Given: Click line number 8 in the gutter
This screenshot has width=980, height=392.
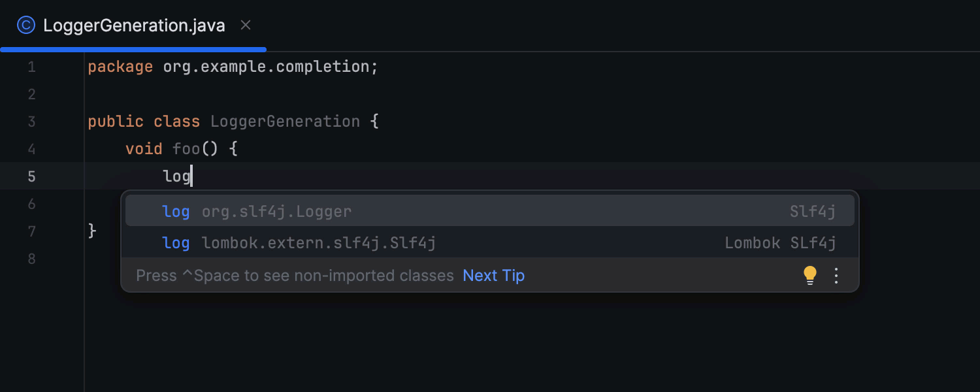Looking at the screenshot, I should point(31,259).
